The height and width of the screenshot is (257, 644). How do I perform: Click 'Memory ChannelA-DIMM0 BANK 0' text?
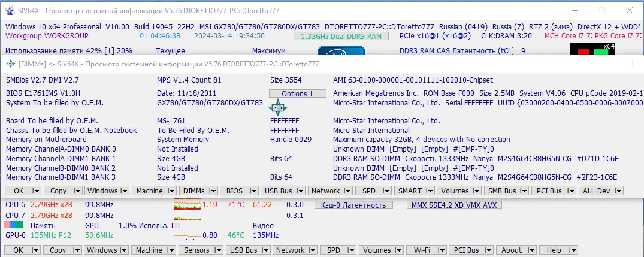point(61,149)
